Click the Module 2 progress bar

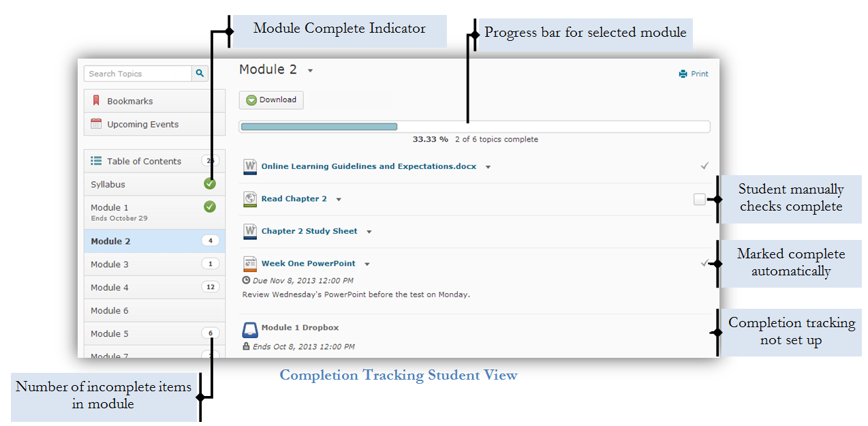(474, 127)
